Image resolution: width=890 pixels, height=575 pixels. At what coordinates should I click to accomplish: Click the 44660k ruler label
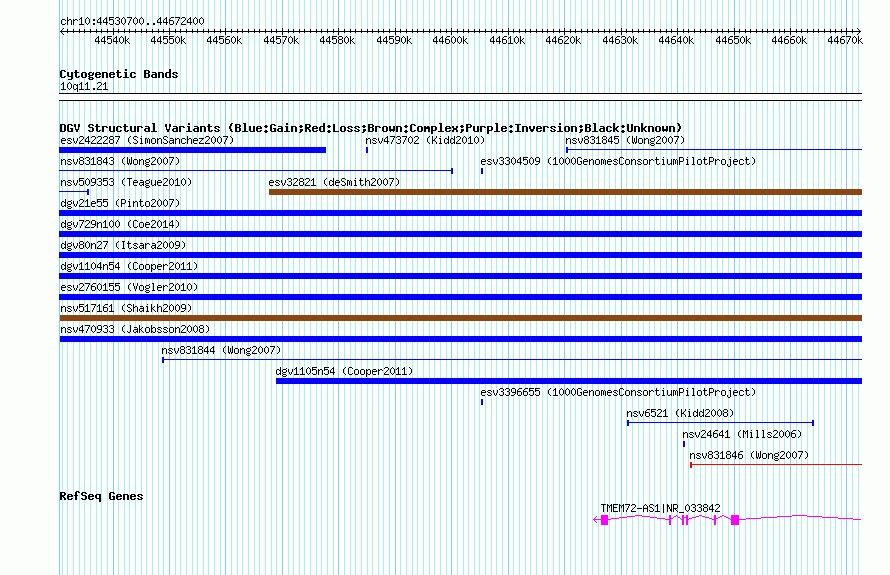(x=789, y=40)
